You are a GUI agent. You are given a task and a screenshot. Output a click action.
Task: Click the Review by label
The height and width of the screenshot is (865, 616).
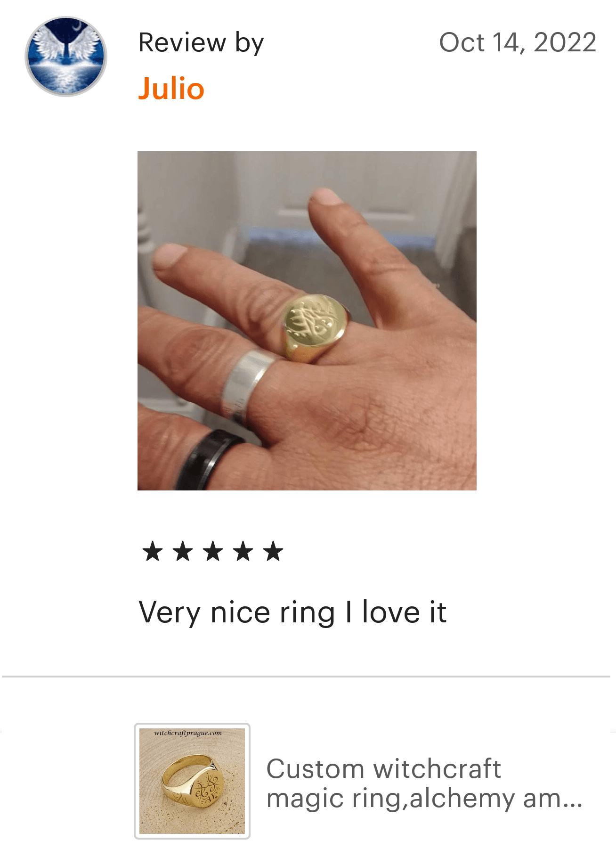pos(201,43)
